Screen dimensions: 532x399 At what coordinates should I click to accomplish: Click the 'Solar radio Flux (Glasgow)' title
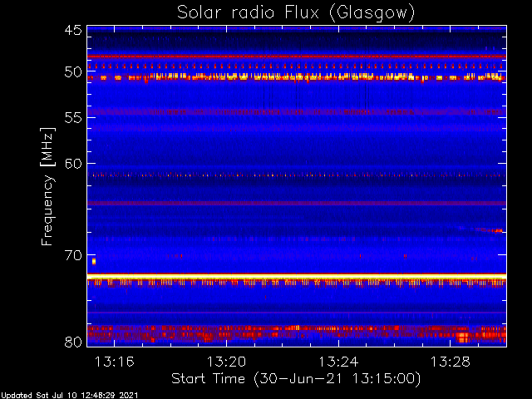(296, 12)
